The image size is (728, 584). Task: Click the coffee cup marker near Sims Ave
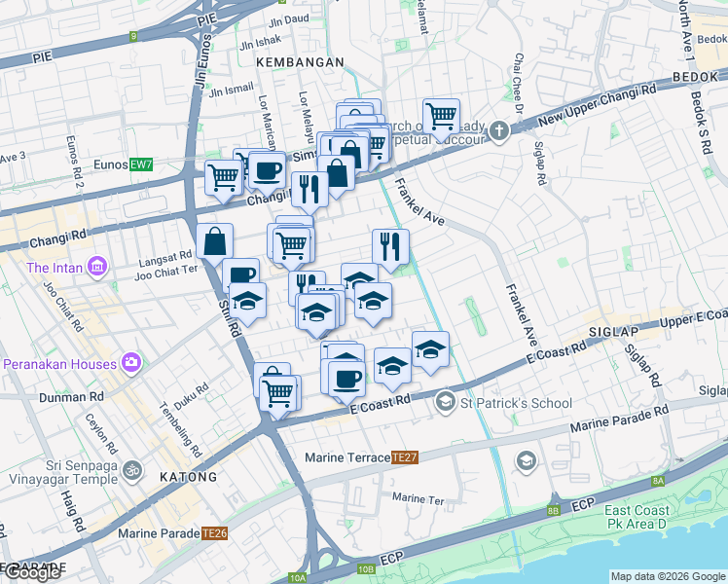click(267, 172)
